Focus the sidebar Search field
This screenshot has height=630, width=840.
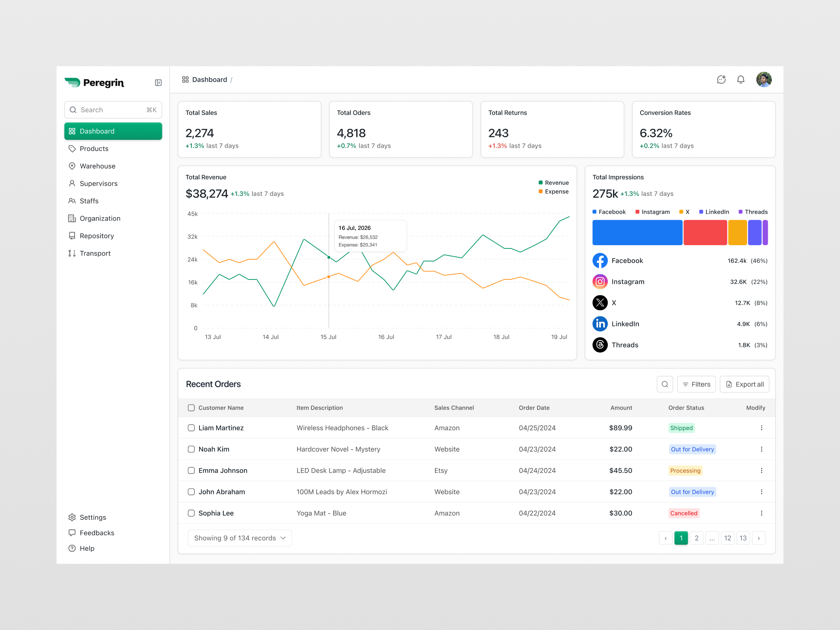[113, 110]
